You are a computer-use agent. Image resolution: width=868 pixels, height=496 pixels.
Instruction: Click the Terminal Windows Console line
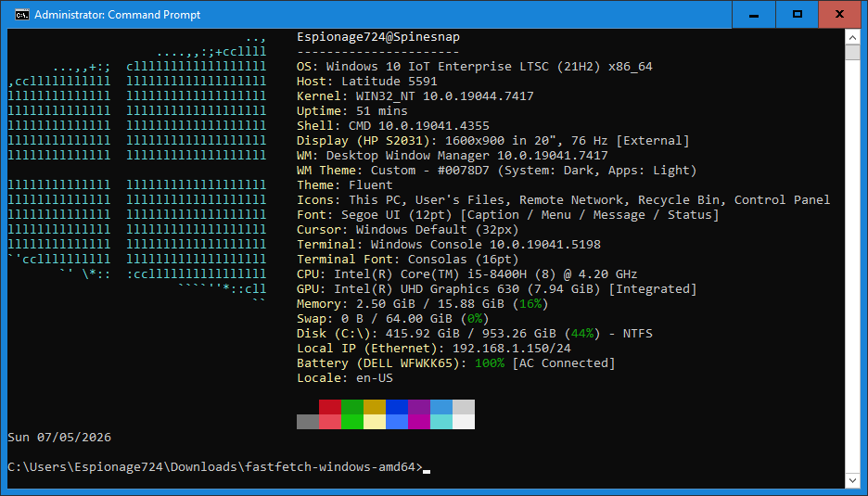pos(449,245)
